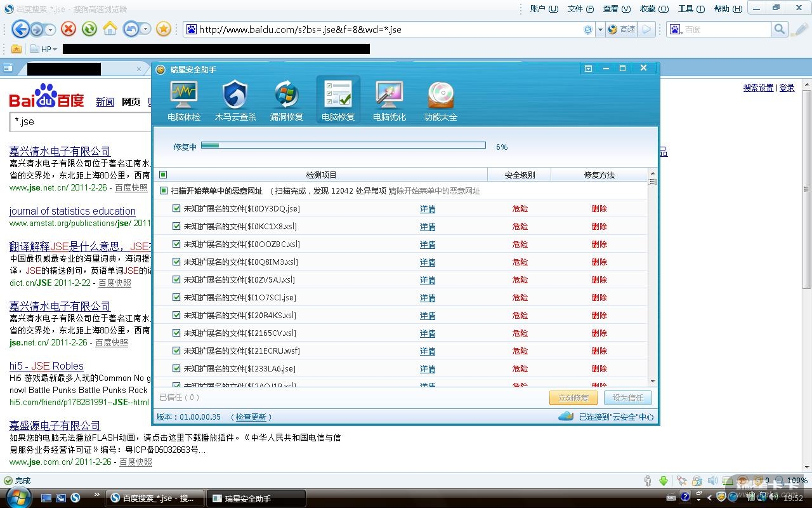This screenshot has height=508, width=812.
Task: Open 功能大全 all features disc icon
Action: pyautogui.click(x=441, y=100)
